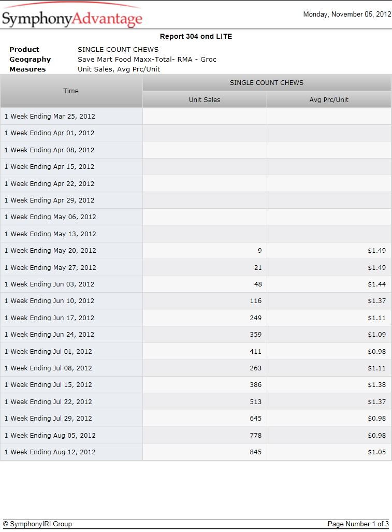Select row 1 Week Ending Mar 25, 2012

tap(196, 117)
